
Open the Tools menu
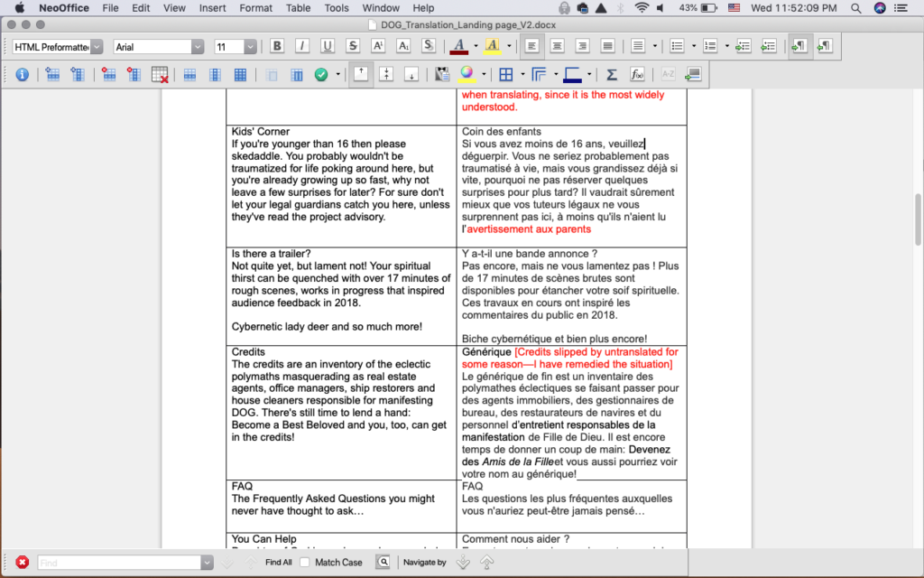(337, 8)
